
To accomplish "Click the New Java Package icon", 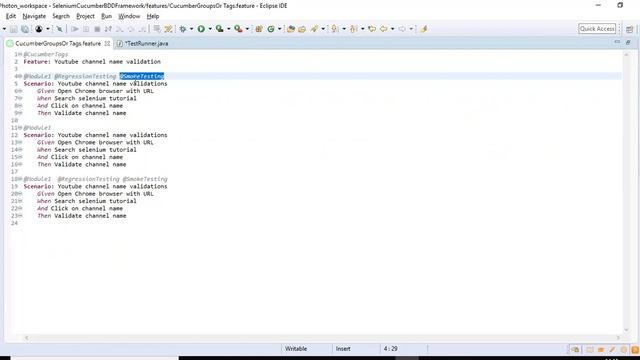I will tap(259, 29).
